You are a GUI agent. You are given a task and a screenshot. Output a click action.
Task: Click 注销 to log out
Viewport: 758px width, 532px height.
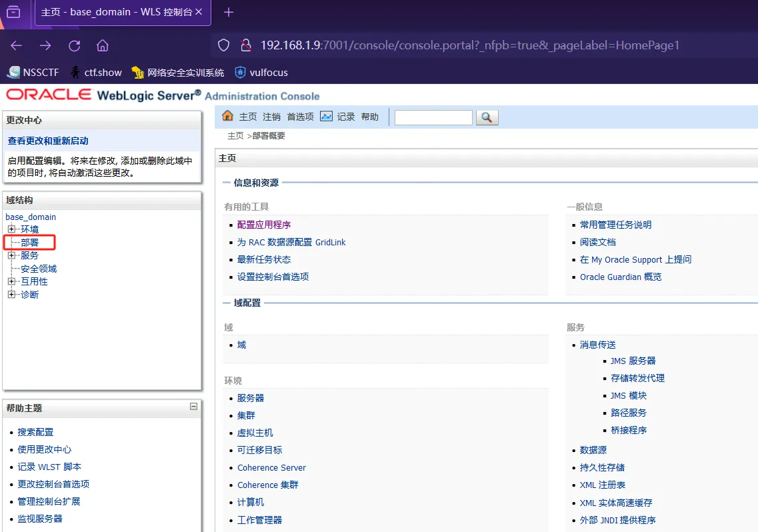pos(272,117)
